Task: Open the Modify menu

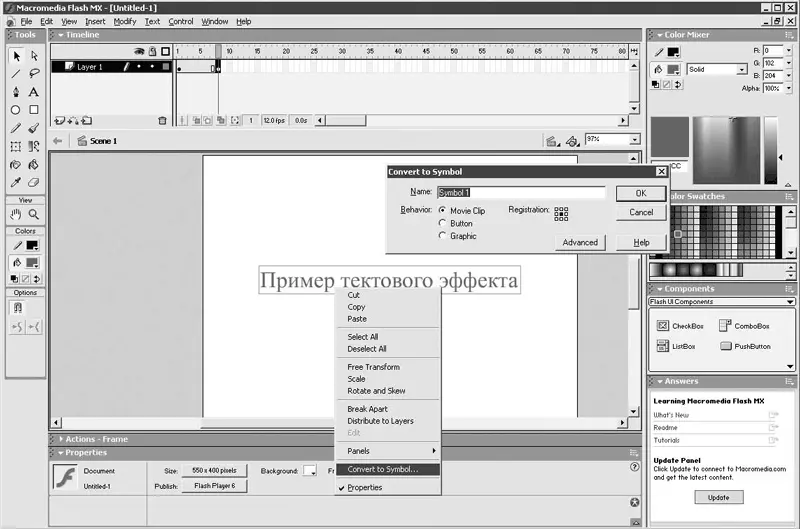Action: pyautogui.click(x=124, y=21)
